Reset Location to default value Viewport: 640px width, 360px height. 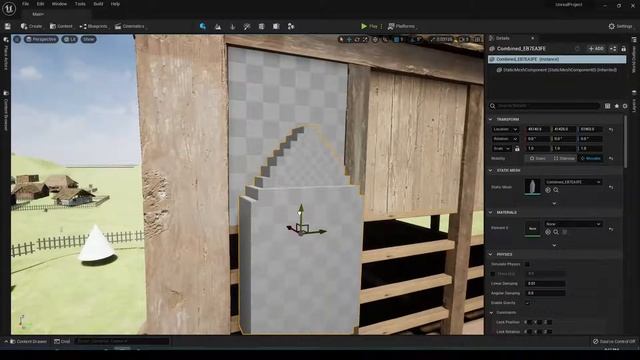tap(611, 129)
